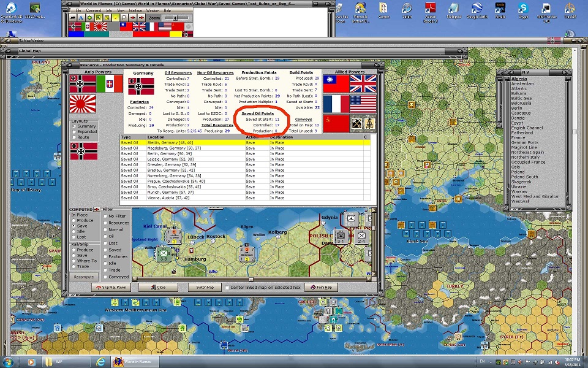Click USA flag under Allied Powers

363,104
